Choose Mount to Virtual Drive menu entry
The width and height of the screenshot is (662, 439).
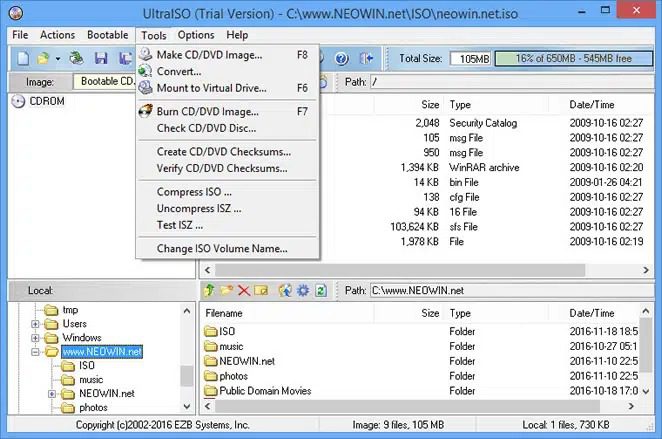218,87
